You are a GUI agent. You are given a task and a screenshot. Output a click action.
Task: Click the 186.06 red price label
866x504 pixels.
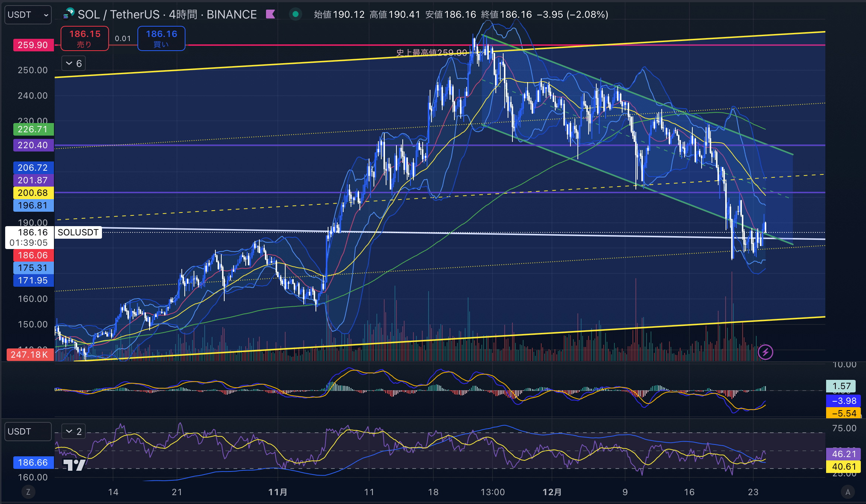[x=33, y=255]
